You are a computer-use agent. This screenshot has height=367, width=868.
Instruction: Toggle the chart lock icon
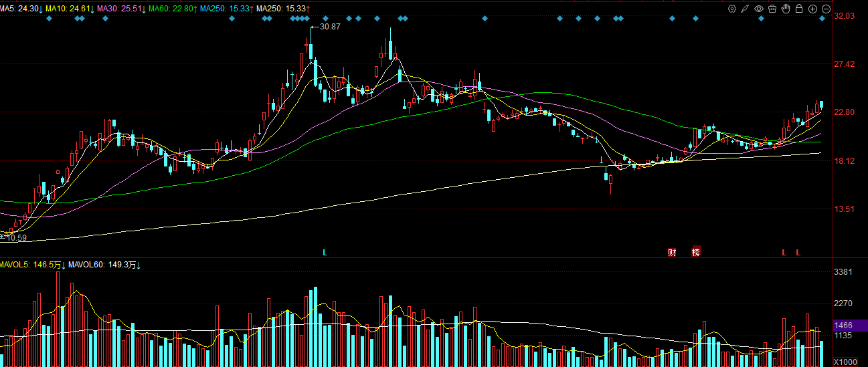point(799,9)
